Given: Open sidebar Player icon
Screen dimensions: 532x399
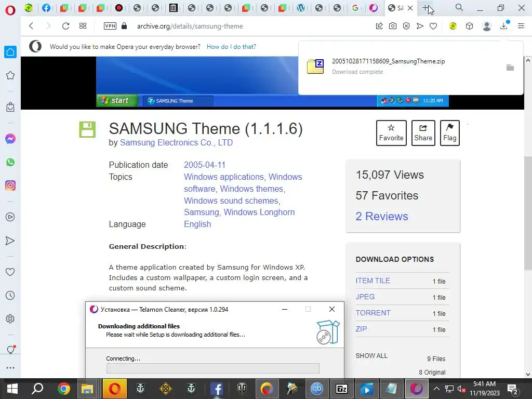Looking at the screenshot, I should coord(10,217).
